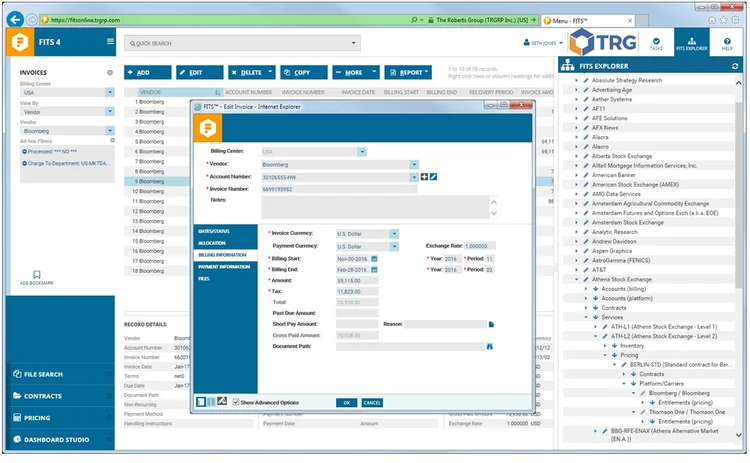Open Contracts in sidebar

61,397
